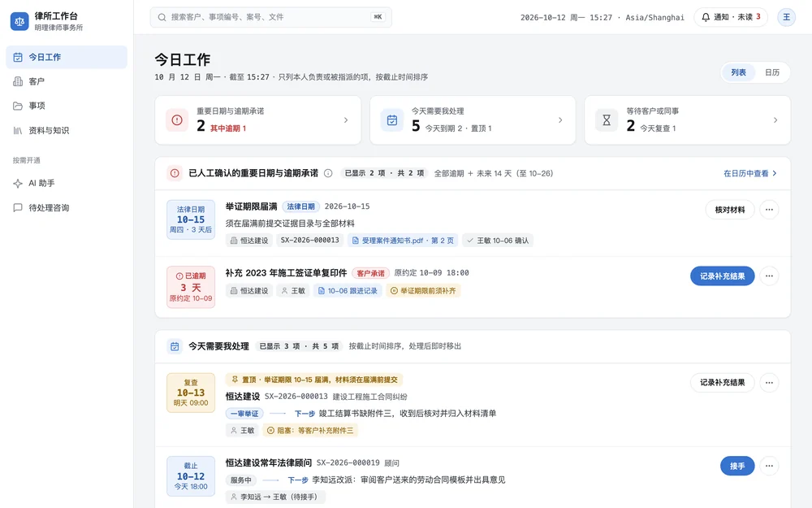Click the chat bubble icon beside 待处理咨询
This screenshot has width=812, height=508.
coord(18,207)
